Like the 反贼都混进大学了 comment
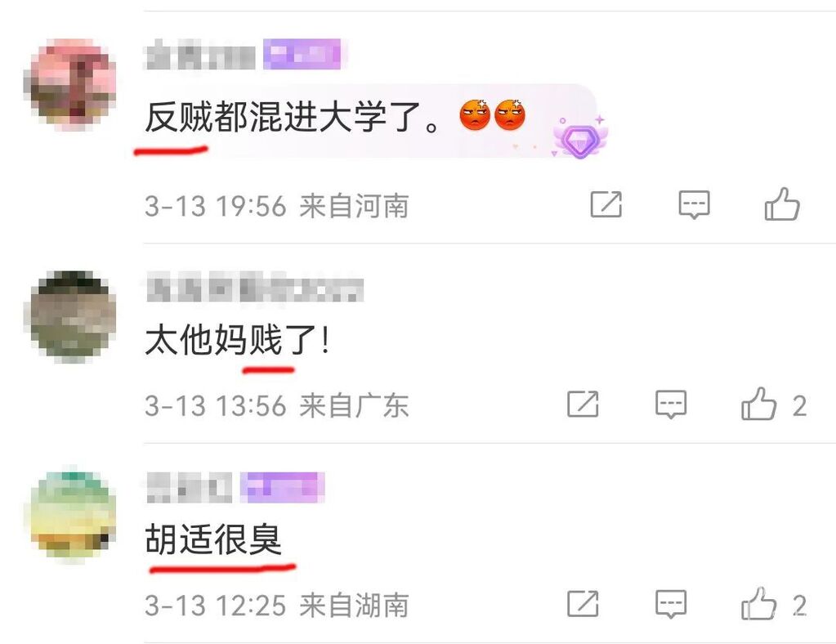This screenshot has height=644, width=836. tap(782, 204)
